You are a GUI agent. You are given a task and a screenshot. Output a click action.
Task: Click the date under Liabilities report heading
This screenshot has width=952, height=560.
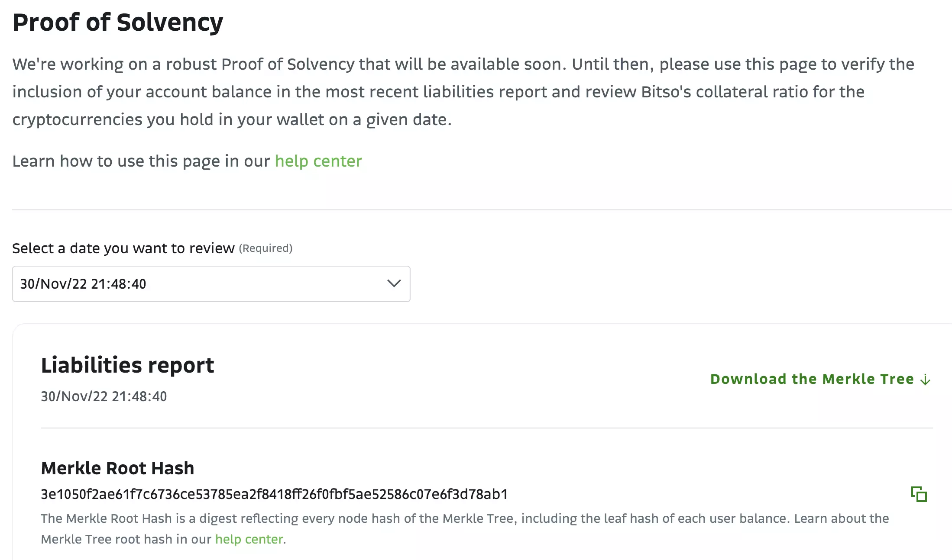tap(104, 396)
